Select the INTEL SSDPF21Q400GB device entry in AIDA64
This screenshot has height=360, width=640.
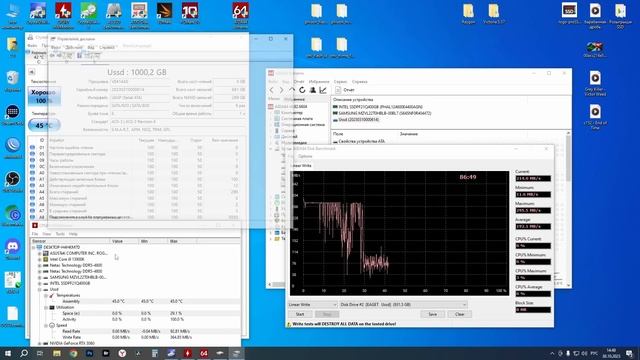[x=378, y=107]
